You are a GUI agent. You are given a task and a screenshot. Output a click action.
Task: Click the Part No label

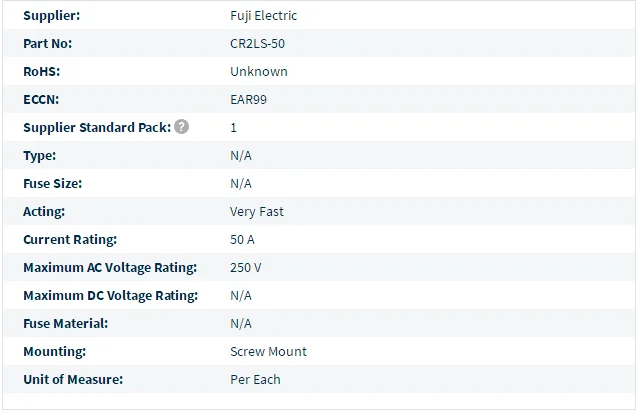point(48,44)
